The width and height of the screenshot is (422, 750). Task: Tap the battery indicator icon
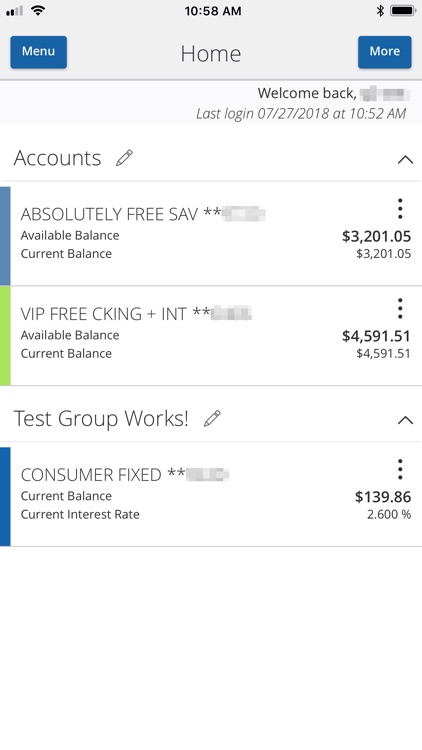coord(403,11)
